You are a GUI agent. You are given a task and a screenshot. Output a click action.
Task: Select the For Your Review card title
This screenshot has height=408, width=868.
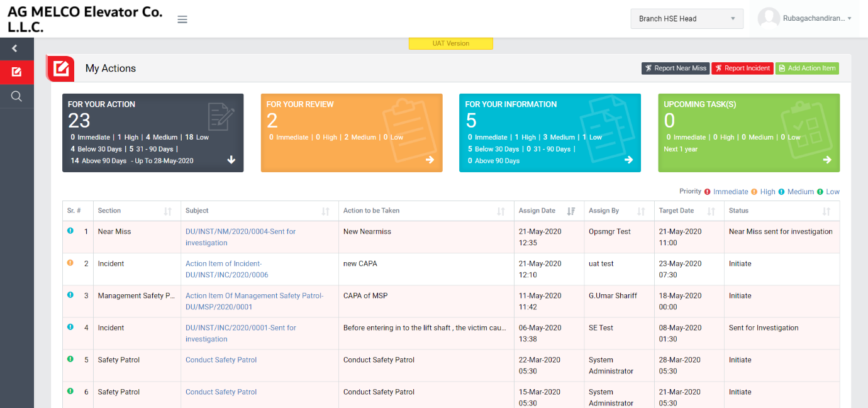coord(300,104)
